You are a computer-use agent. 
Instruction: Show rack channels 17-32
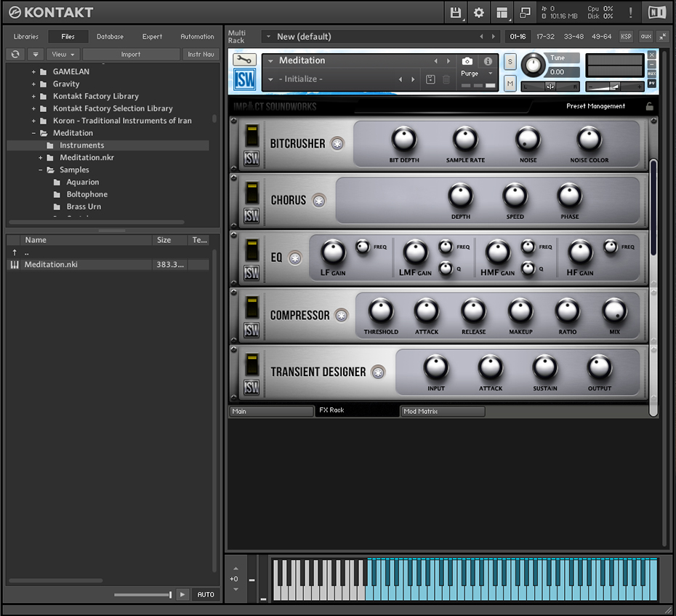[545, 36]
